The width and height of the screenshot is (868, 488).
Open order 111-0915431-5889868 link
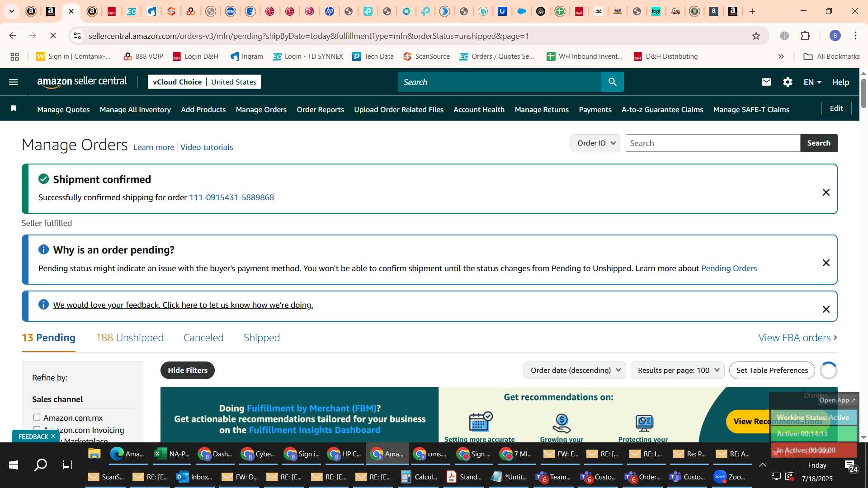(x=231, y=197)
